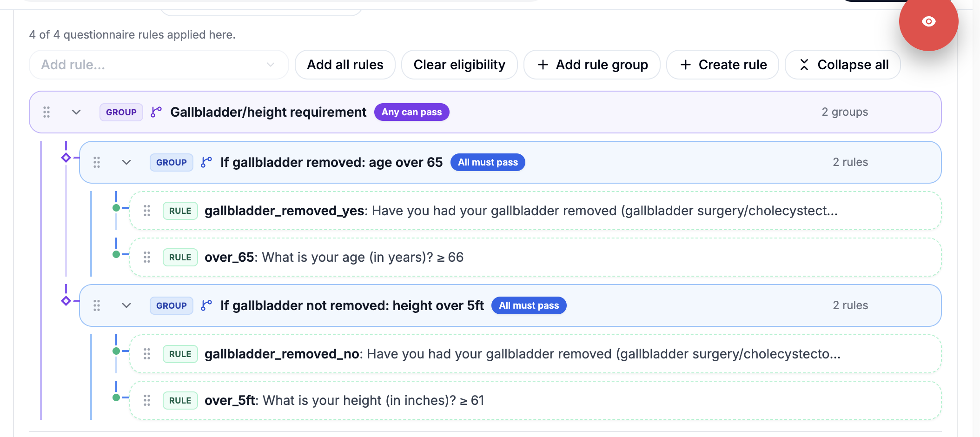Open the 'Add rule...' dropdown

(159, 65)
